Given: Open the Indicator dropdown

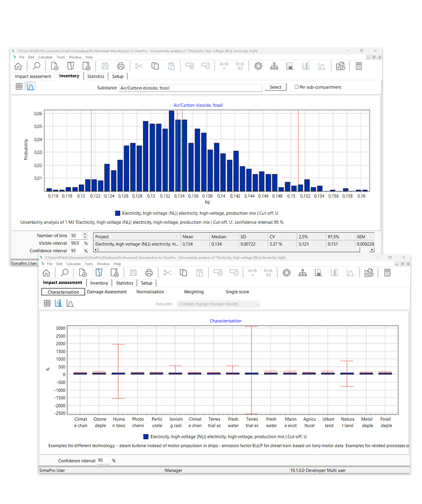Looking at the screenshot, I should coord(219,304).
